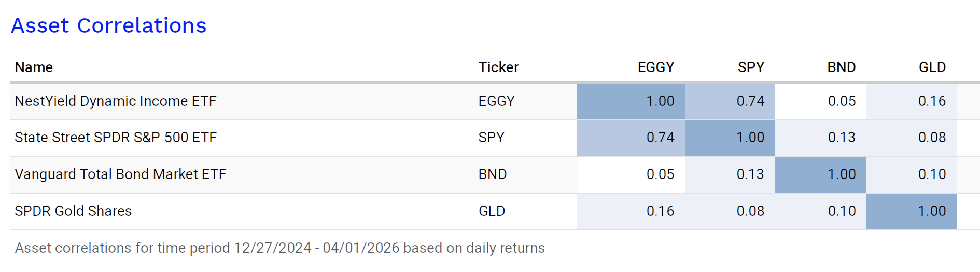Click the 0.08 cell in the State Street row
The height and width of the screenshot is (272, 980).
click(x=932, y=137)
